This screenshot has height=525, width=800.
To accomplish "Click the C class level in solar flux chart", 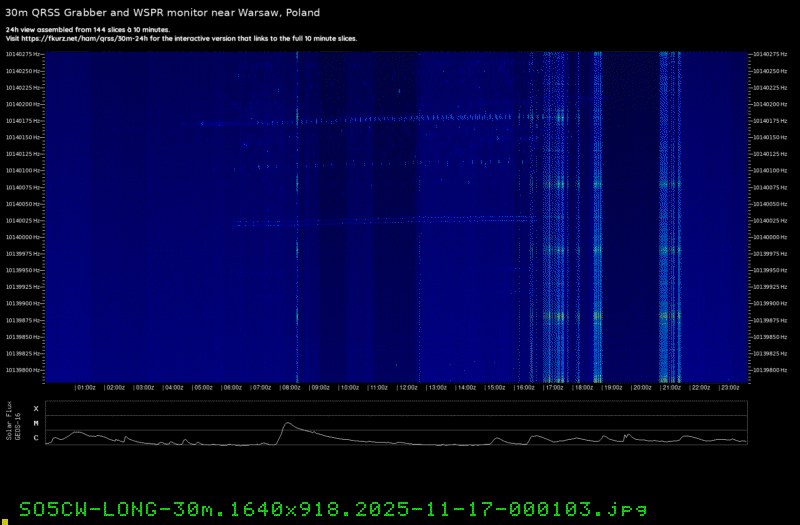I will 36,438.
